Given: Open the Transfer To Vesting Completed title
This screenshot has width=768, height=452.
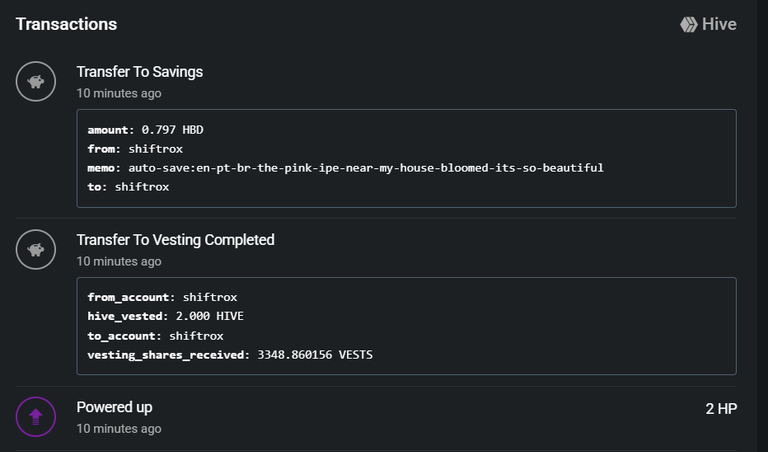Looking at the screenshot, I should tap(175, 239).
